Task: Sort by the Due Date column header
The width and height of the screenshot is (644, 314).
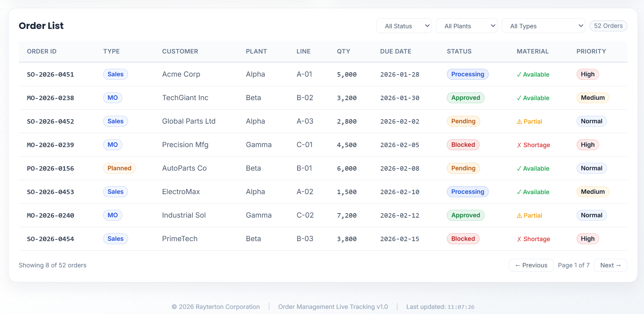Action: coord(395,51)
